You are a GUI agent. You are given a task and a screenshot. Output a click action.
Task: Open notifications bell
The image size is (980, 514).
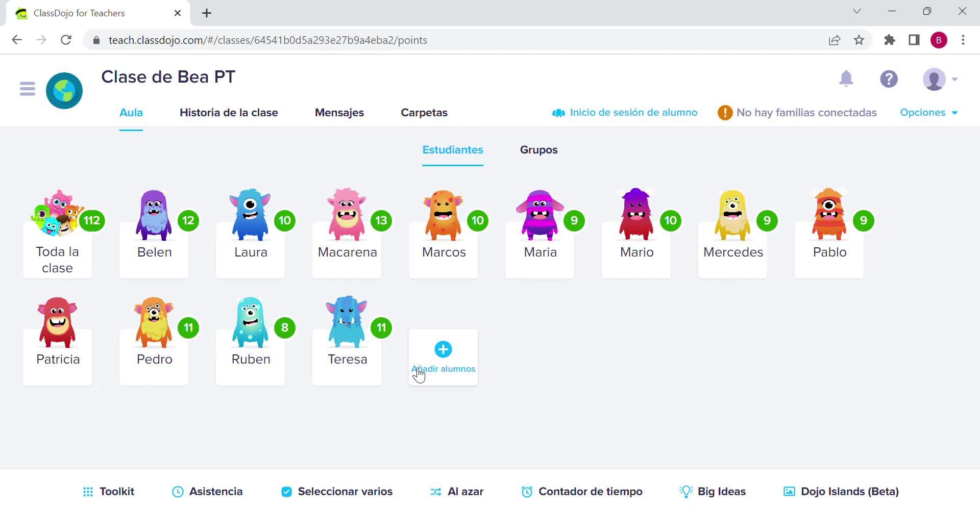(846, 79)
